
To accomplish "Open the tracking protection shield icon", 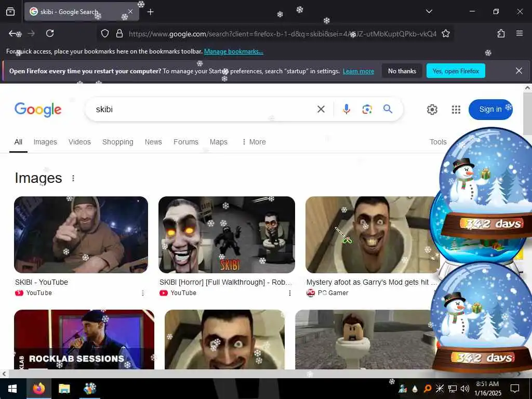I will click(105, 33).
